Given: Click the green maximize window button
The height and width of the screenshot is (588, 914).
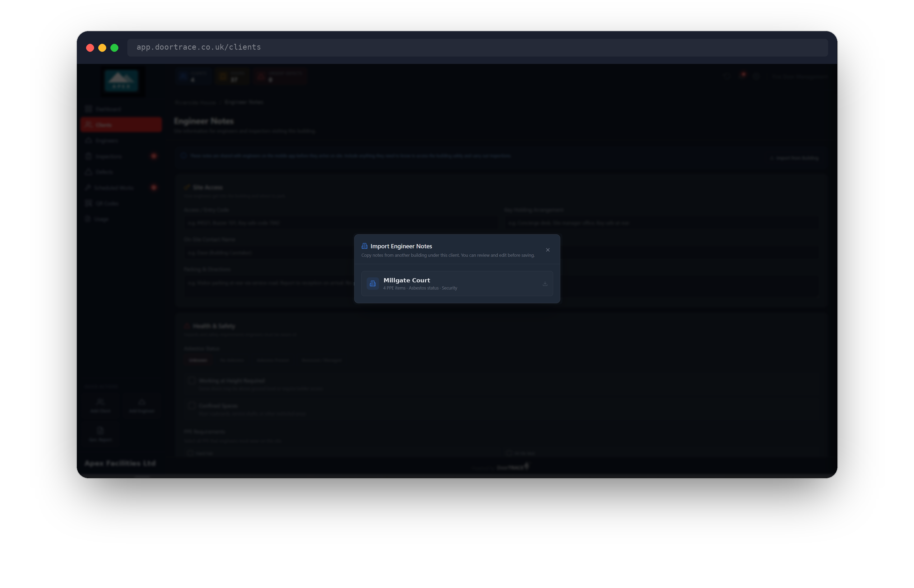Looking at the screenshot, I should (115, 48).
